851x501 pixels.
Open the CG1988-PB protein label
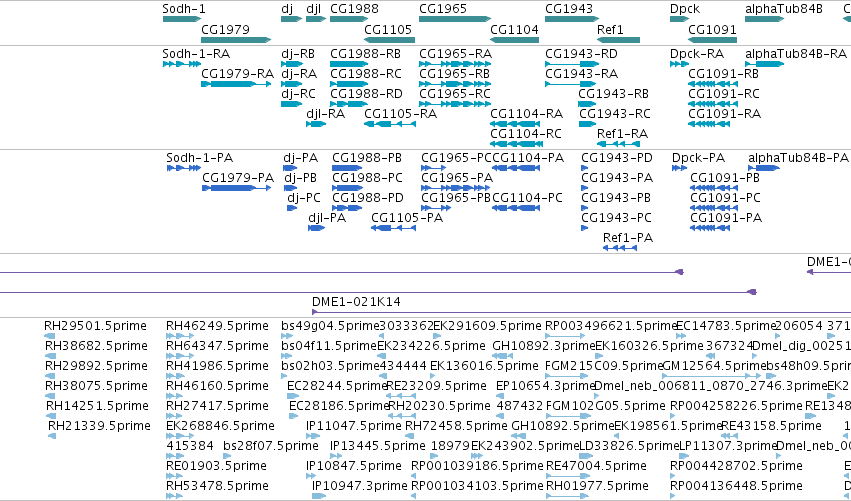[367, 158]
